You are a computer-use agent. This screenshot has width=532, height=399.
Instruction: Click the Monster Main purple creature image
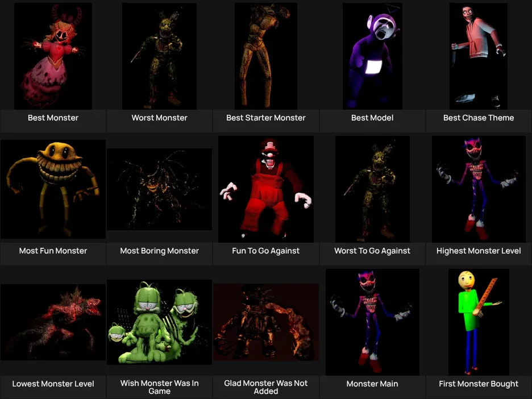(372, 322)
